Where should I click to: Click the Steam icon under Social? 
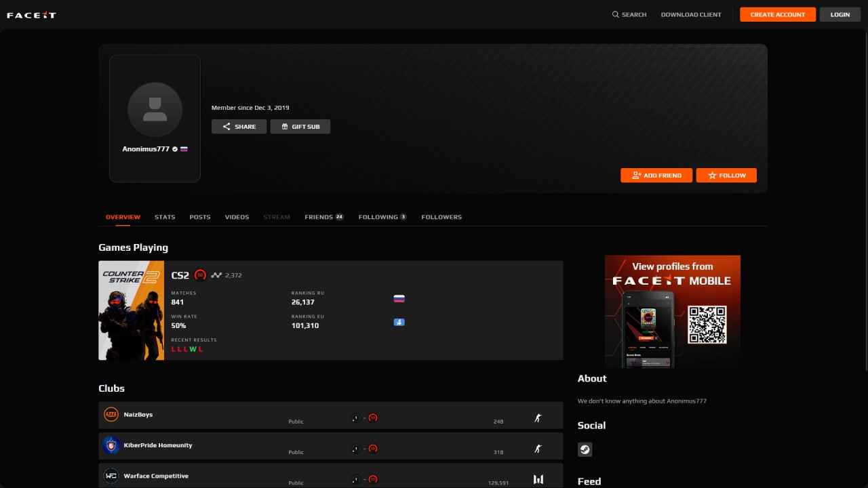point(585,449)
